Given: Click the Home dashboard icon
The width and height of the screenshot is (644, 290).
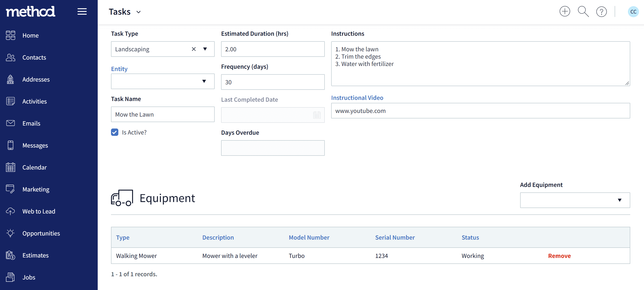Looking at the screenshot, I should pos(11,35).
